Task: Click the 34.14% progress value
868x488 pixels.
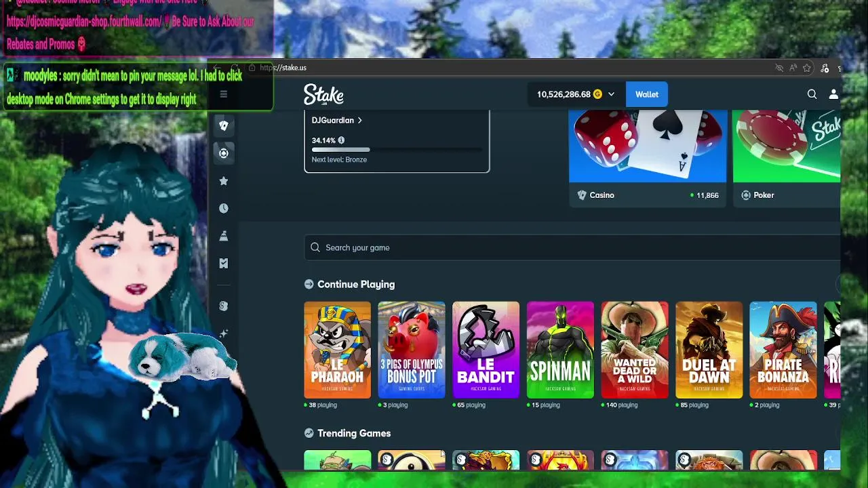Action: click(323, 140)
